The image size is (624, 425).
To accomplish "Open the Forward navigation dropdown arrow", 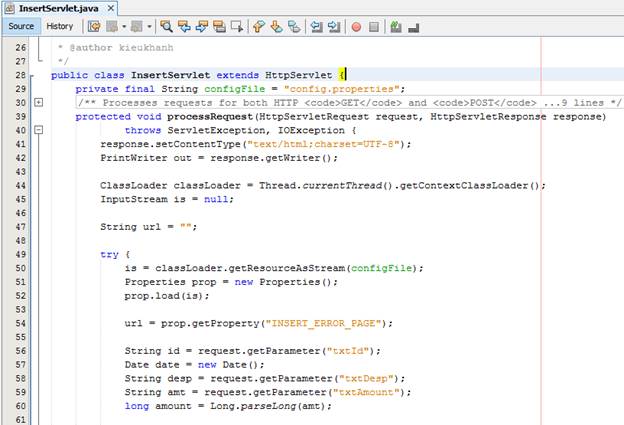I will coord(149,27).
